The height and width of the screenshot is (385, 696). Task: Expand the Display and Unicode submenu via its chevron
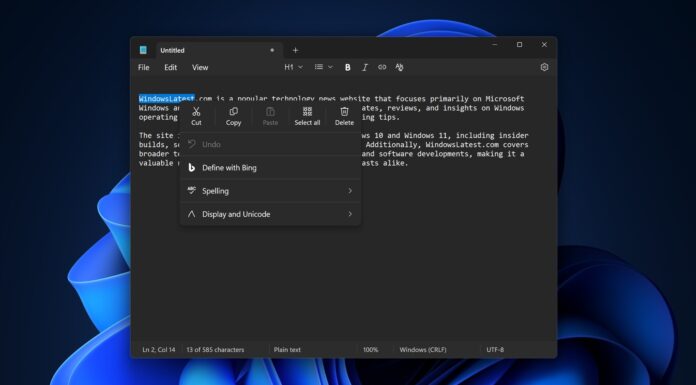click(x=350, y=214)
